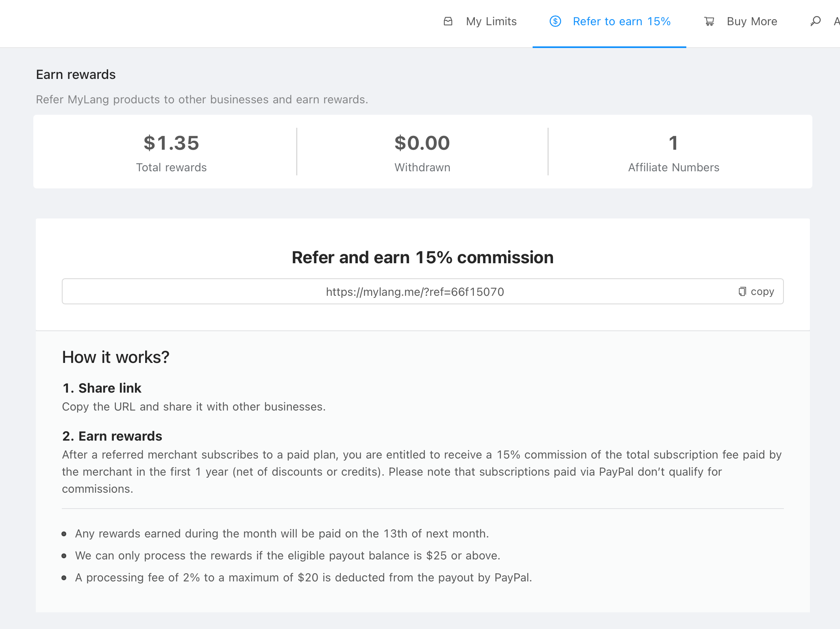Viewport: 840px width, 629px height.
Task: Click the Earn rewards page heading
Action: pyautogui.click(x=76, y=74)
